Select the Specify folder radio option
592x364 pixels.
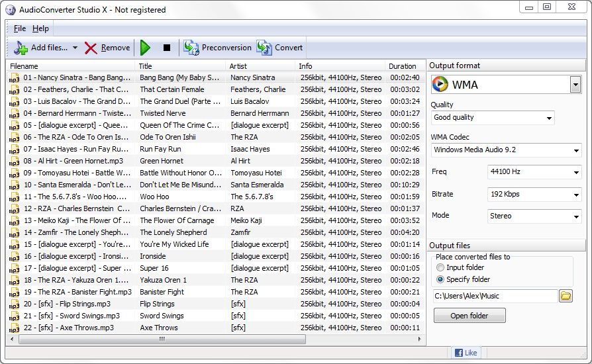coord(440,280)
